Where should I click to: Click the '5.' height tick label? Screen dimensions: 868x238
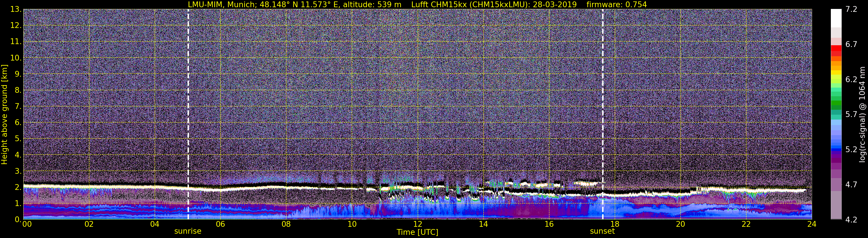(x=18, y=139)
